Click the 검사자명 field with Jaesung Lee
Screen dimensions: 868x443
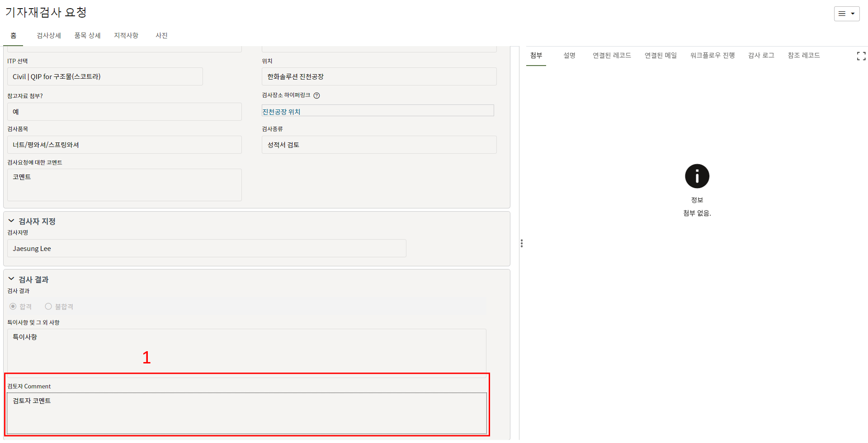click(207, 249)
